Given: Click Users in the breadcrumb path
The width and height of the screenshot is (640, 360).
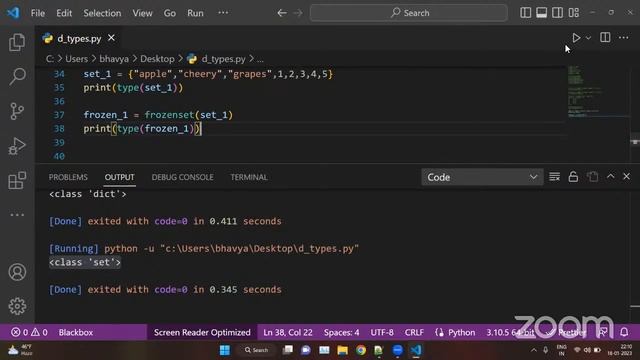Looking at the screenshot, I should click(x=76, y=59).
